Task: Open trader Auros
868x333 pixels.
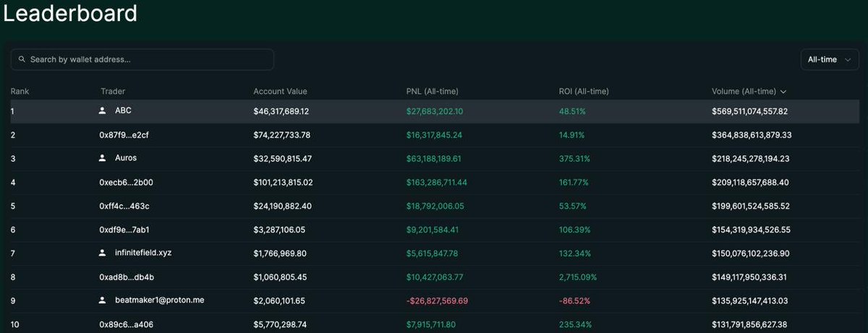Action: [126, 158]
